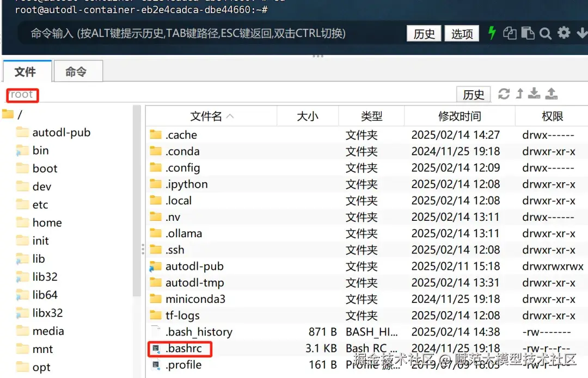The image size is (588, 378).
Task: Select the init folder in tree
Action: (x=33, y=240)
